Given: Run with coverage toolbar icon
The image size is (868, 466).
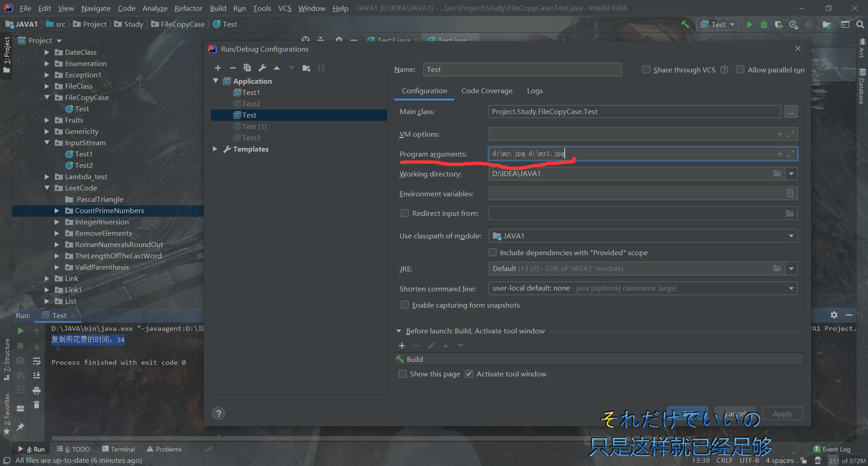Looking at the screenshot, I should (778, 24).
